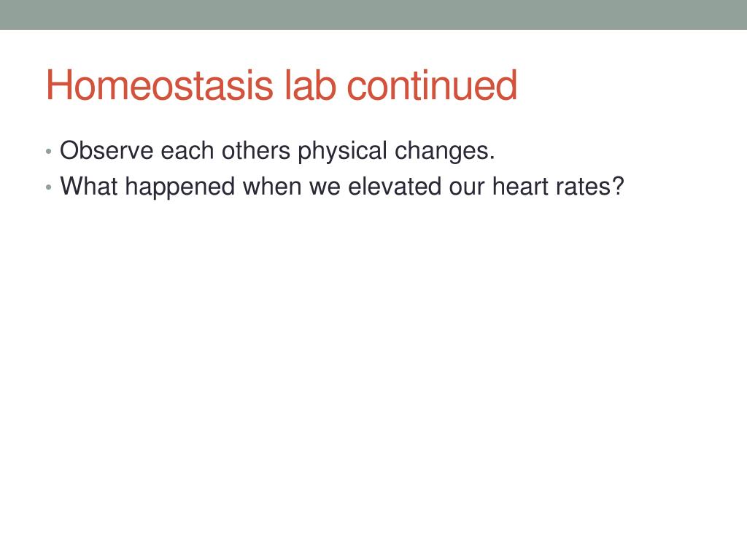747x560 pixels.
Task: Click the word 'physical' in first bullet
Action: coord(342,152)
